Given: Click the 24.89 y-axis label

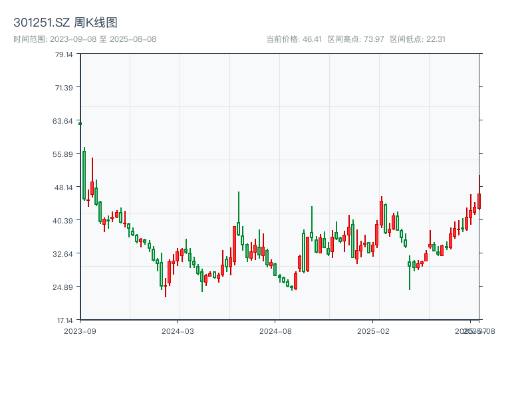Looking at the screenshot, I should (x=64, y=287).
